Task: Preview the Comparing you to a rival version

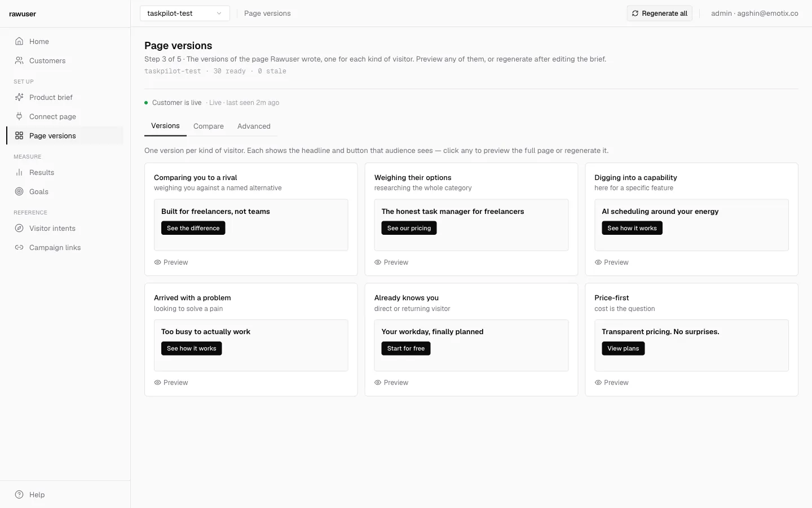Action: coord(171,262)
